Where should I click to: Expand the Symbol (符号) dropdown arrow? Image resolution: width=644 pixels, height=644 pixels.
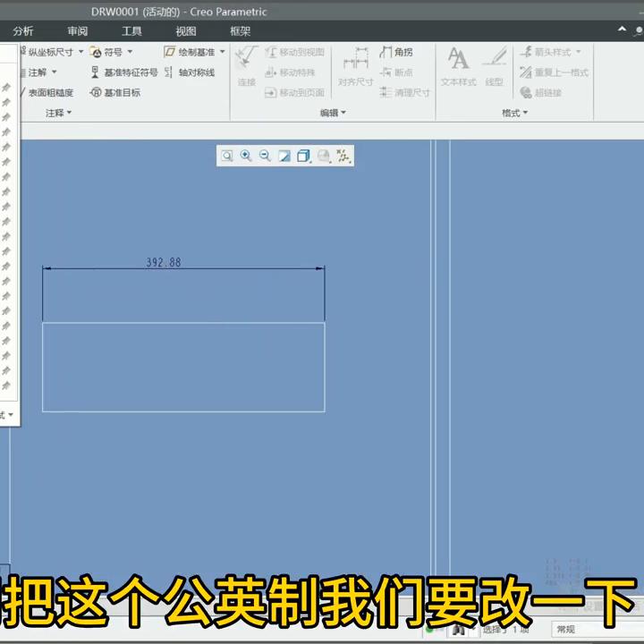pyautogui.click(x=130, y=52)
